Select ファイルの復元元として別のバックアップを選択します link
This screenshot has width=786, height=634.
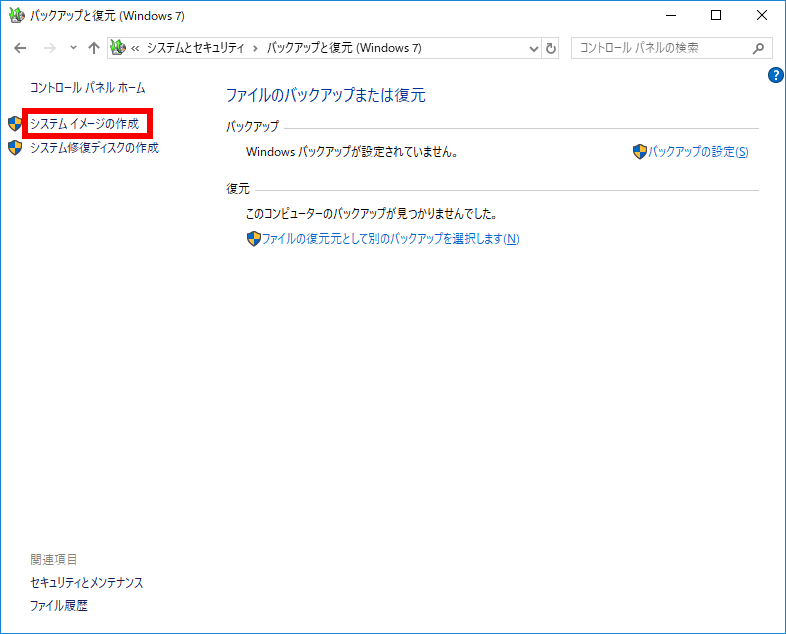(x=390, y=239)
